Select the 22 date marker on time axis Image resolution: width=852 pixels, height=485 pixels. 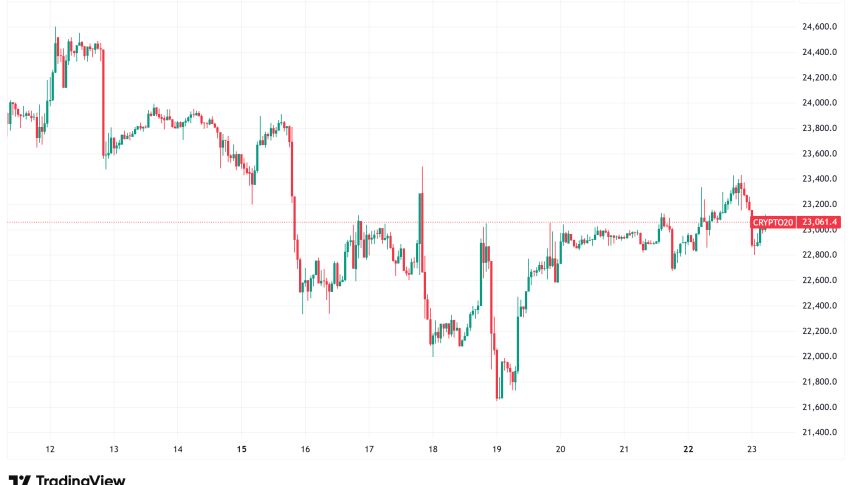point(688,450)
